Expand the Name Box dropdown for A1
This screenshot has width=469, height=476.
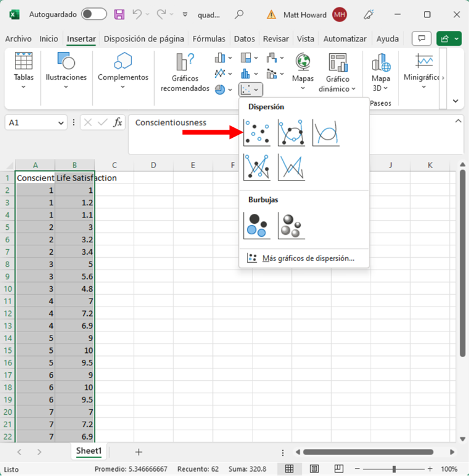(61, 123)
